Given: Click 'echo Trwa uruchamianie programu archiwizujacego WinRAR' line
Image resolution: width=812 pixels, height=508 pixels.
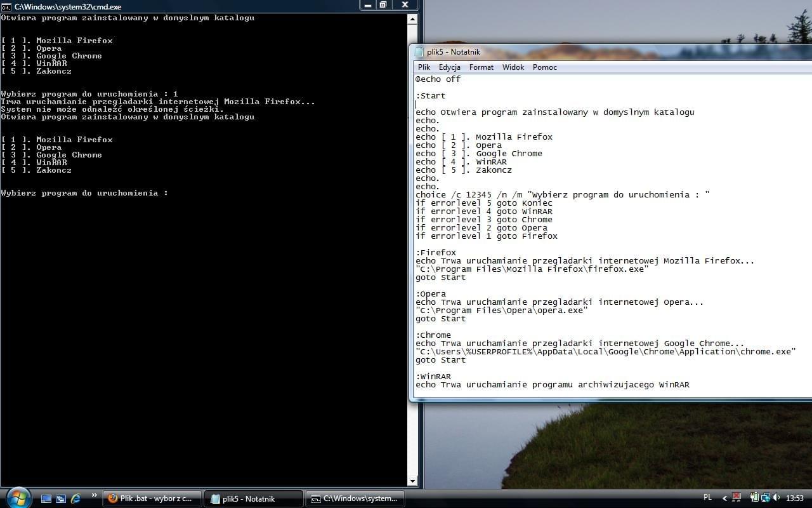Looking at the screenshot, I should click(x=553, y=385).
